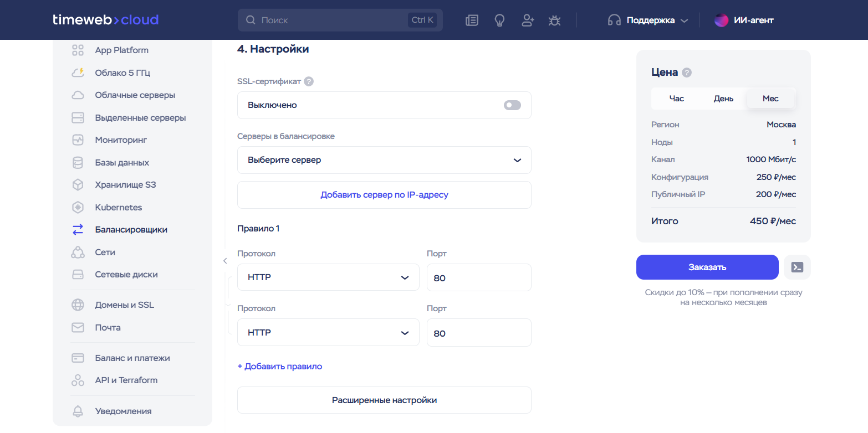Click the + Добавить правило link
The height and width of the screenshot is (433, 868).
[279, 367]
